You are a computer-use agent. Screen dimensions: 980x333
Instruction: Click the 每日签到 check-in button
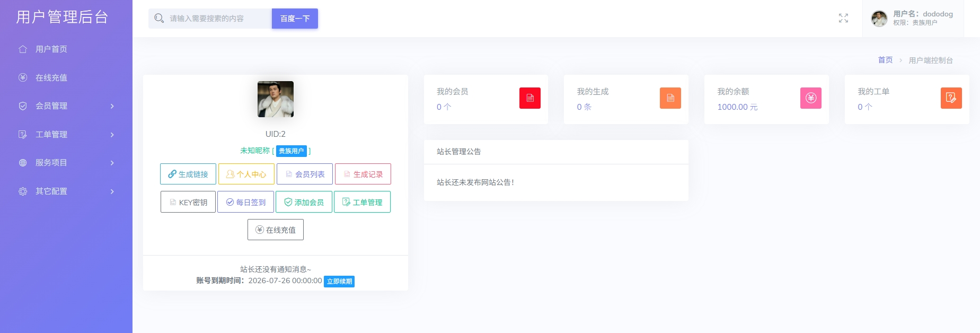tap(246, 202)
